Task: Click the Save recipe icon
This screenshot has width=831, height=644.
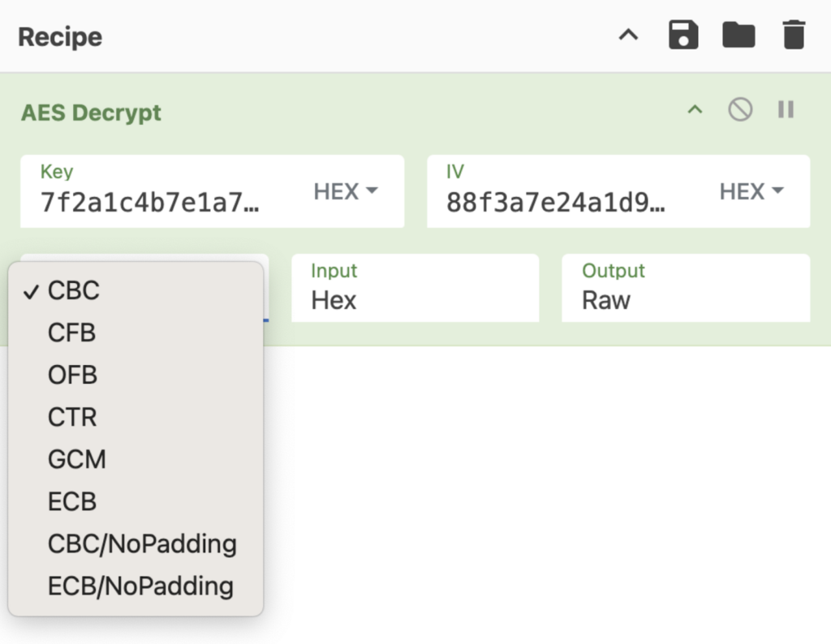Action: pos(683,36)
